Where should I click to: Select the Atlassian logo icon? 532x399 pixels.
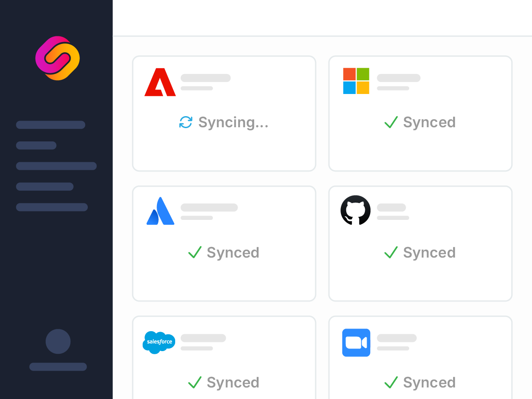[160, 211]
